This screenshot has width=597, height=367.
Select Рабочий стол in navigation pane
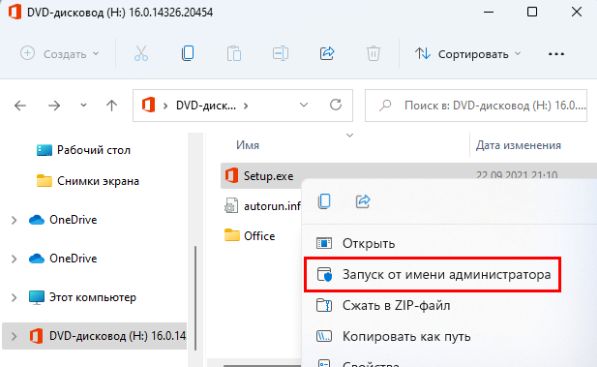[83, 150]
